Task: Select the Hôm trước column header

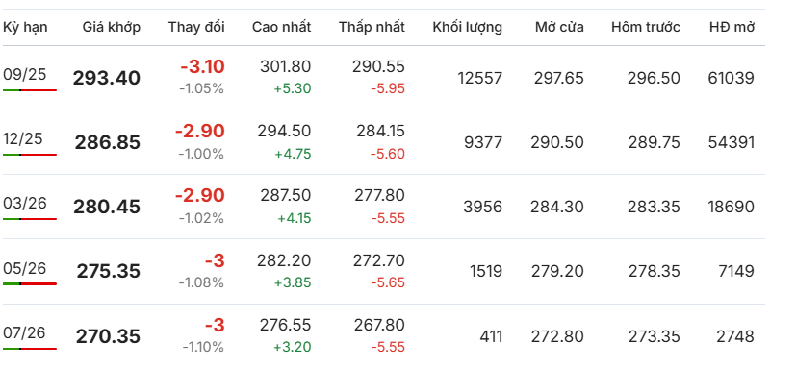Action: [x=645, y=27]
